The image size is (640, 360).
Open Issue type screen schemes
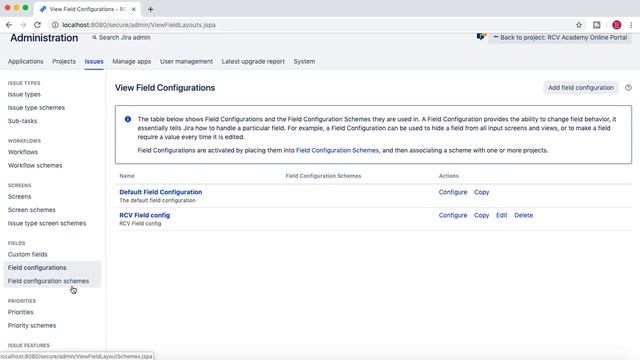(47, 224)
